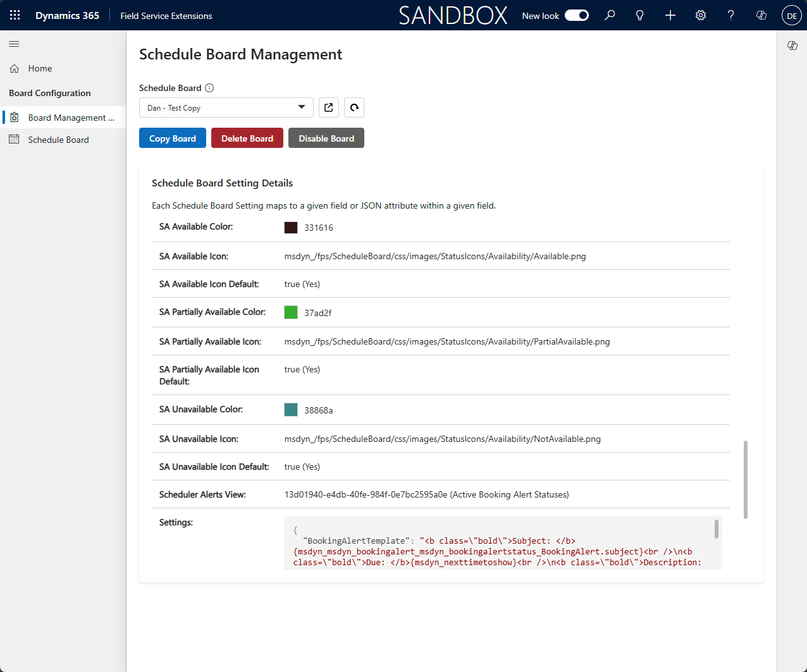Open the help question mark icon
This screenshot has width=807, height=672.
click(x=731, y=15)
